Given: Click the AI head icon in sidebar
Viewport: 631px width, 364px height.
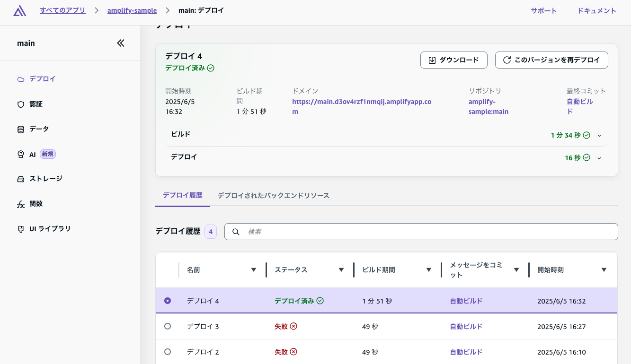Looking at the screenshot, I should (x=21, y=155).
